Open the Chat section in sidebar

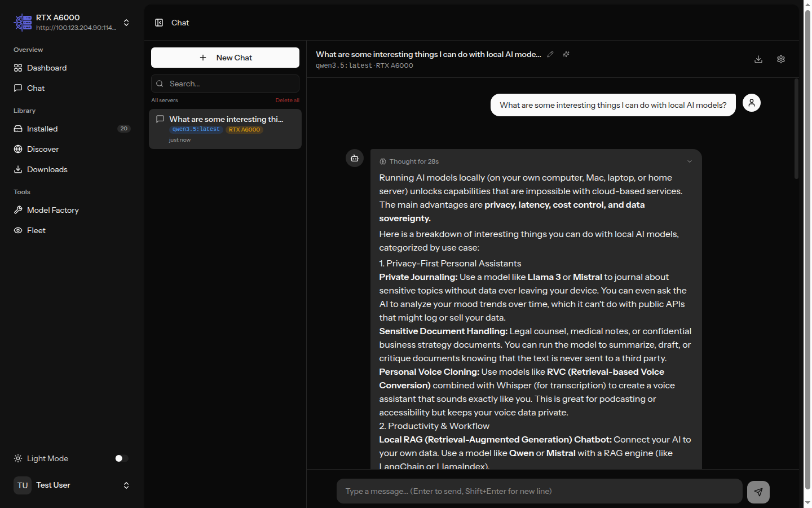click(36, 88)
